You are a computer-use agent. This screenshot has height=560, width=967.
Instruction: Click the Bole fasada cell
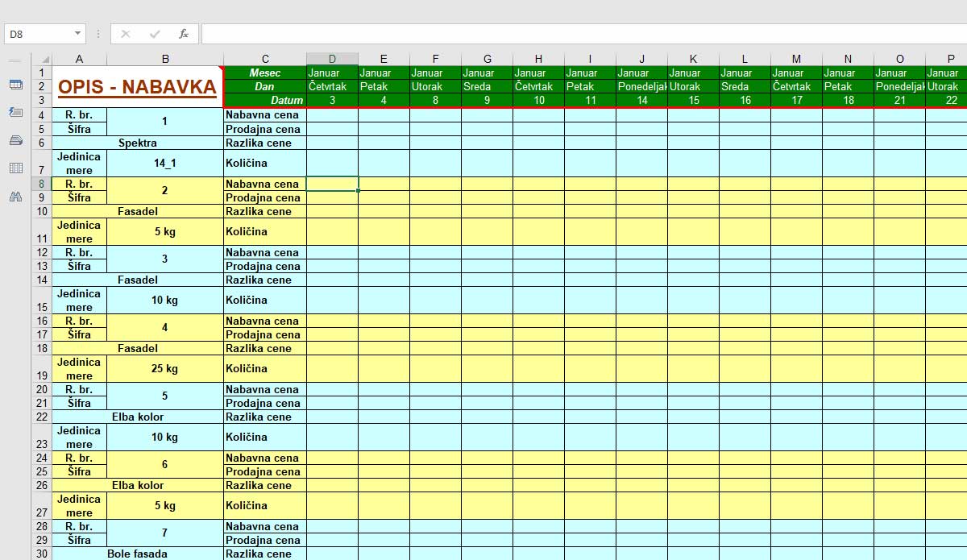point(137,554)
